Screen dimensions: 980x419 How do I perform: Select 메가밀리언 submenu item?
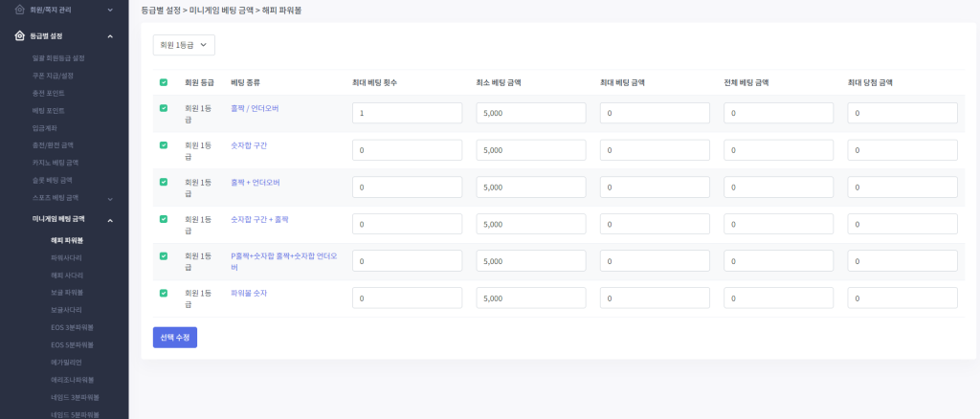pyautogui.click(x=66, y=363)
